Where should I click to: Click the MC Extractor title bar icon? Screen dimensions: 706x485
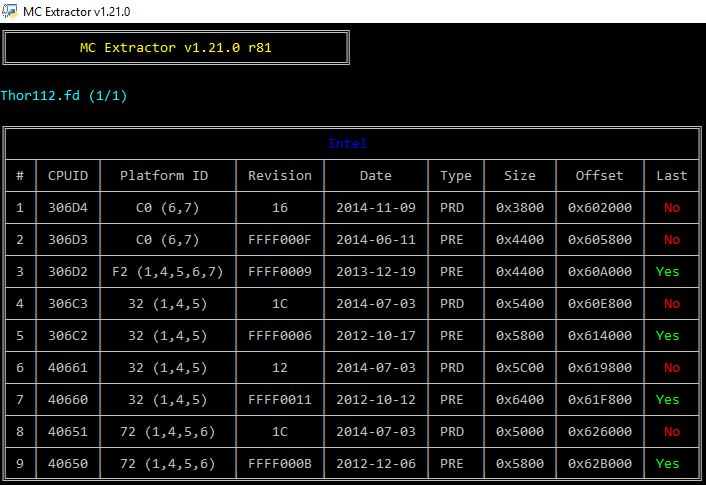[10, 11]
